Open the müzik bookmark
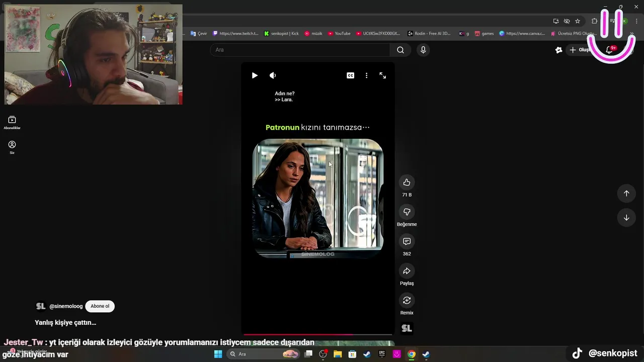 [x=313, y=34]
